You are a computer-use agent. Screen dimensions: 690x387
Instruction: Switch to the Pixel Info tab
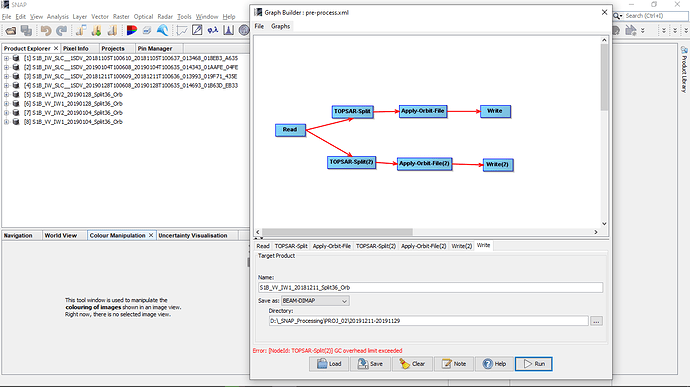(76, 48)
